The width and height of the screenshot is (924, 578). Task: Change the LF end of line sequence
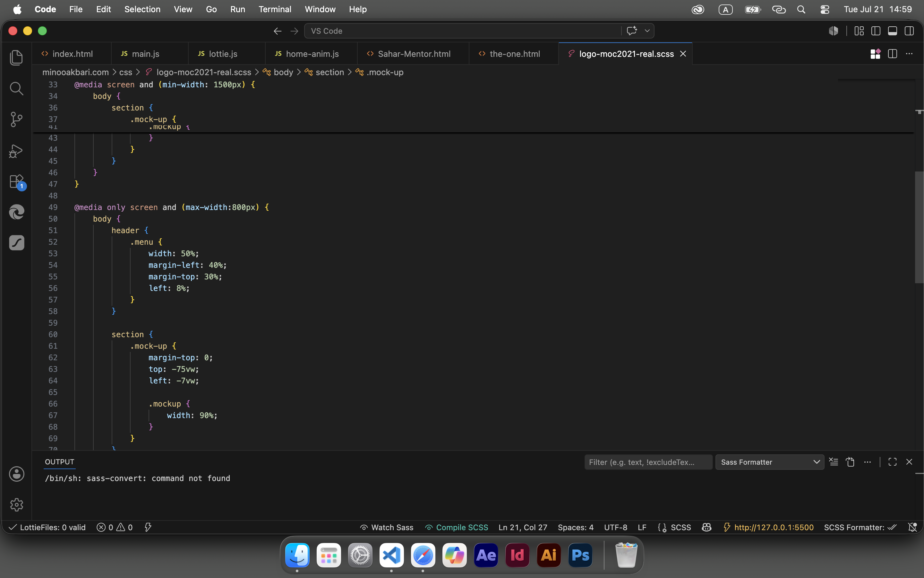coord(642,528)
